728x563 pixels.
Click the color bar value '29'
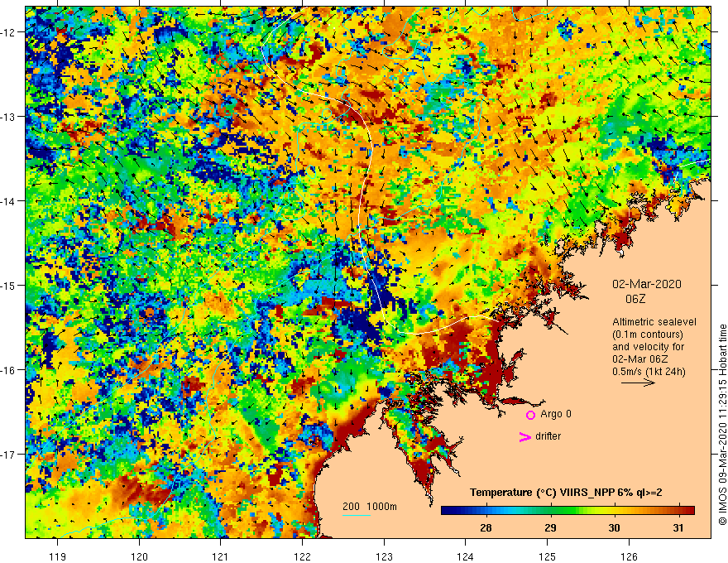pos(550,527)
